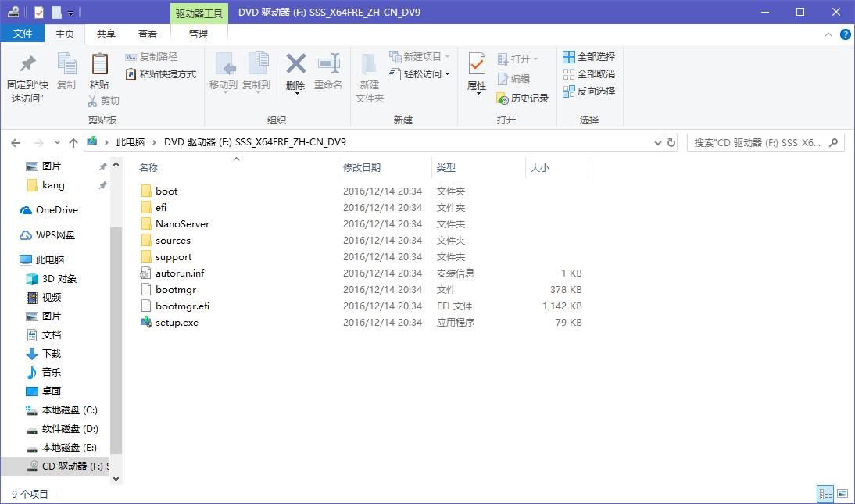The image size is (855, 504).
Task: Click the search box for the DVD drive
Action: point(757,142)
